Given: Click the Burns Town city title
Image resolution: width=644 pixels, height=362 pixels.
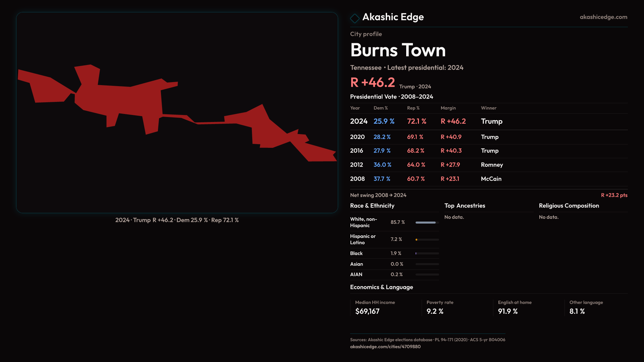Looking at the screenshot, I should tap(398, 50).
